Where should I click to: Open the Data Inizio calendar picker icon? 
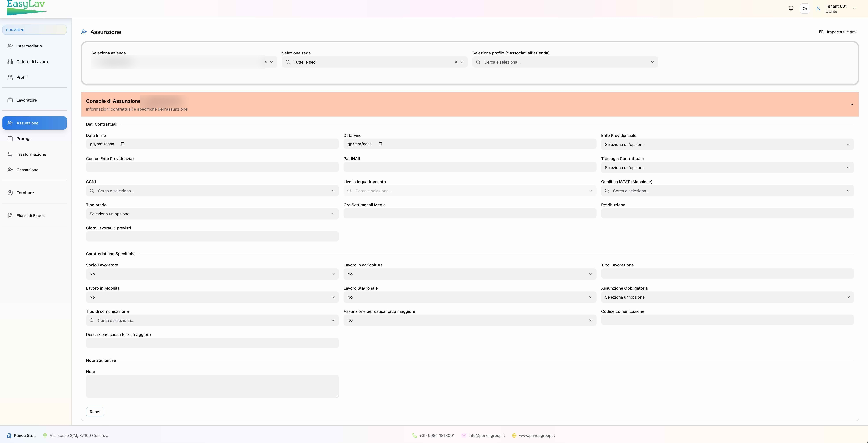coord(123,144)
